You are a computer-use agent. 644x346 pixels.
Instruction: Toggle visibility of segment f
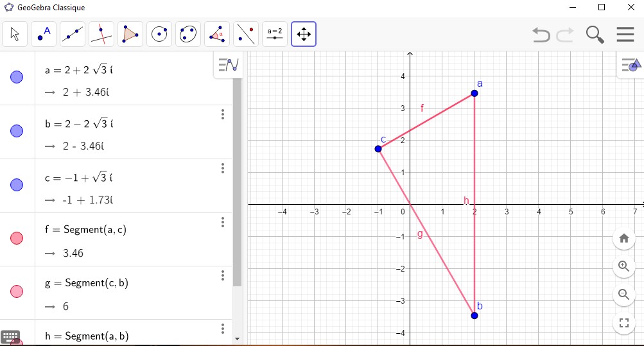coord(17,238)
